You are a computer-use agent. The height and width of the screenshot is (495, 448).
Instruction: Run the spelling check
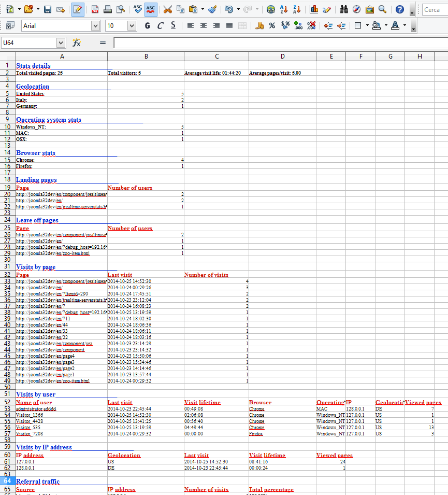(x=138, y=9)
